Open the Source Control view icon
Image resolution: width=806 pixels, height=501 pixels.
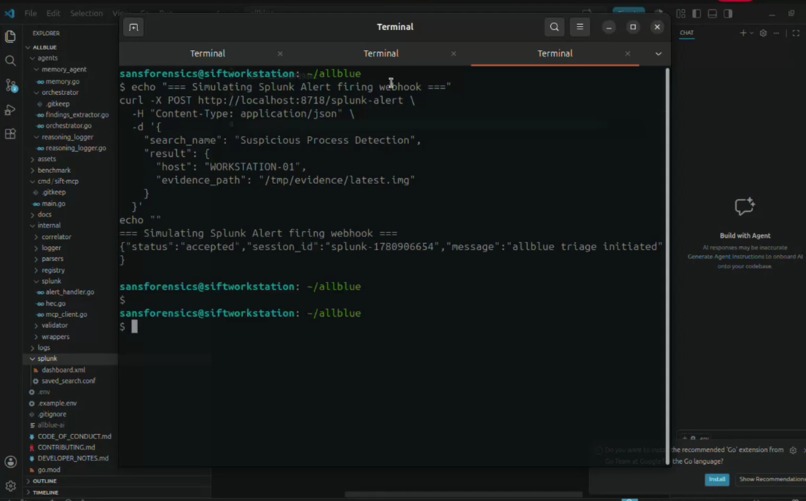coord(10,85)
